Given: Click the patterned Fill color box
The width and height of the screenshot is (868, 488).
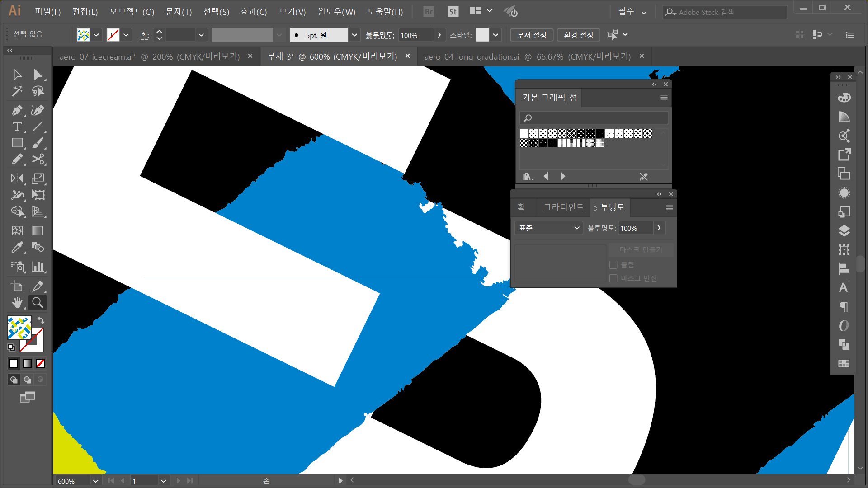Looking at the screenshot, I should point(19,328).
